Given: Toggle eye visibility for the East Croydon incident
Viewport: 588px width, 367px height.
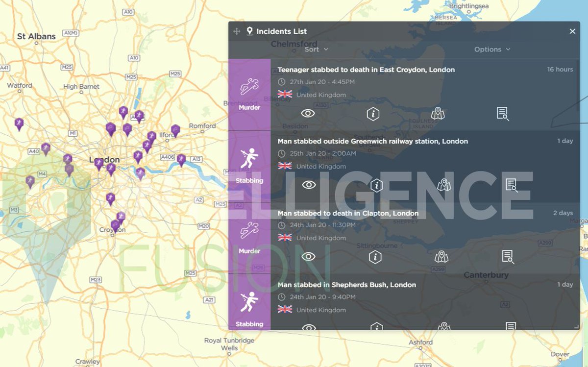Looking at the screenshot, I should coord(308,114).
